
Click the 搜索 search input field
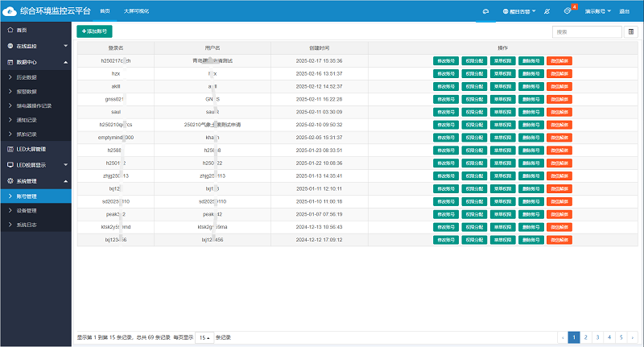click(587, 32)
